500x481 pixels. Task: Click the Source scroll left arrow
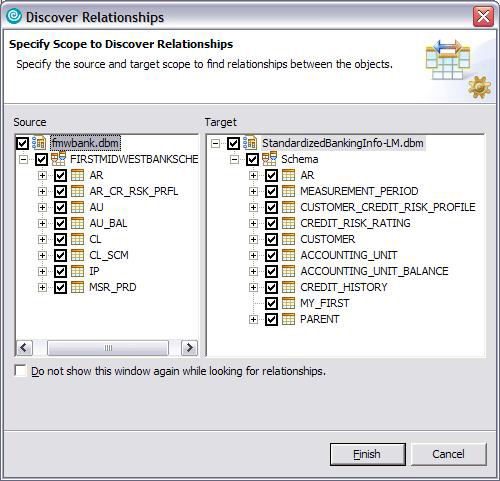point(24,348)
